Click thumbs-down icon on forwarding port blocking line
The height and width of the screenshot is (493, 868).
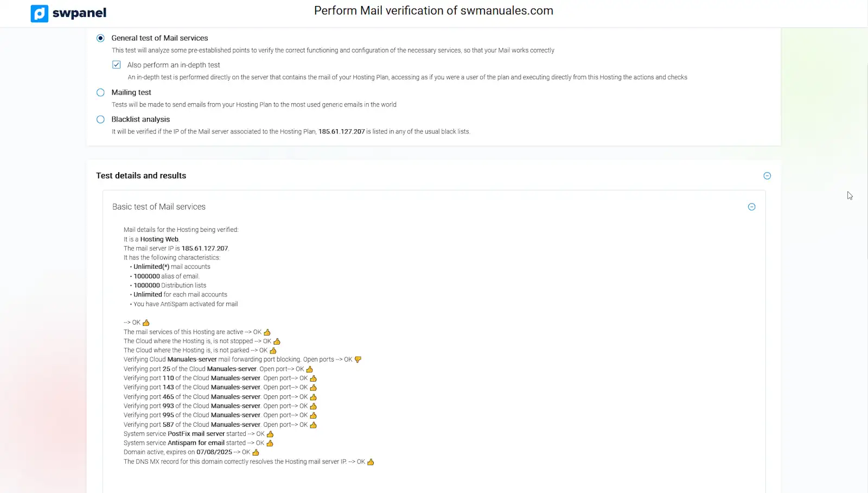[x=358, y=359]
